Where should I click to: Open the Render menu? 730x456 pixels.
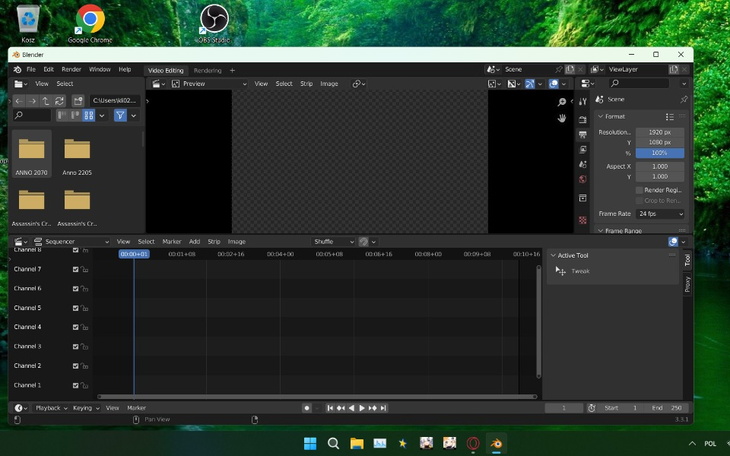pyautogui.click(x=71, y=70)
